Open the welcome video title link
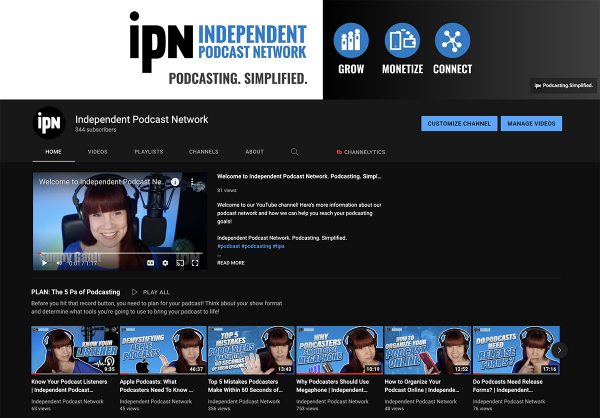600x418 pixels. click(299, 176)
